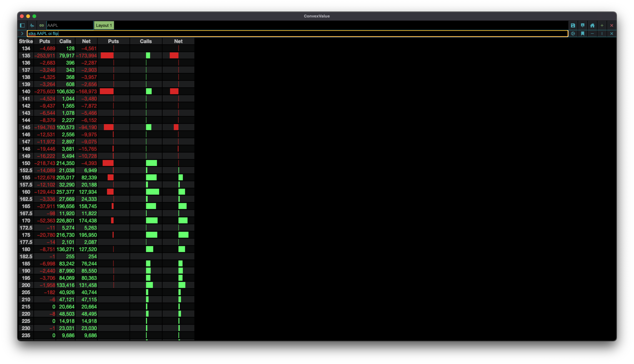Image resolution: width=634 pixels, height=364 pixels.
Task: Click the AAPL ticker input field
Action: pyautogui.click(x=70, y=25)
